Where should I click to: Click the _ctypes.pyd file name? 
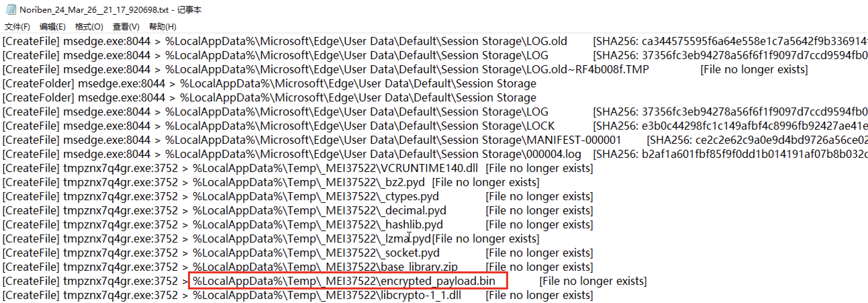(x=412, y=196)
